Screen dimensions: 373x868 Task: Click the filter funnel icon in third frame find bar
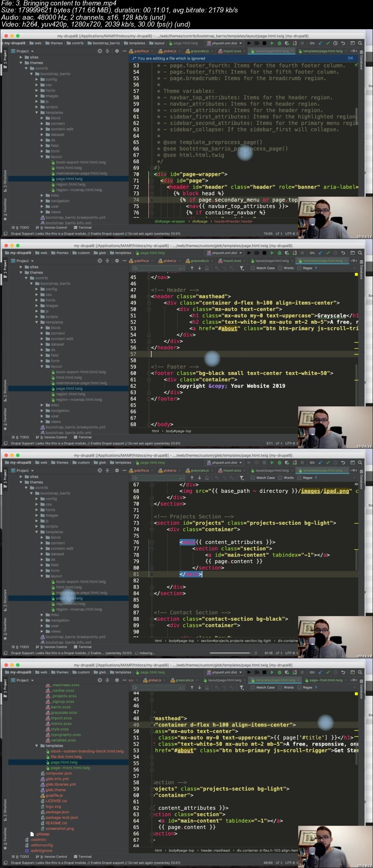[x=242, y=478]
